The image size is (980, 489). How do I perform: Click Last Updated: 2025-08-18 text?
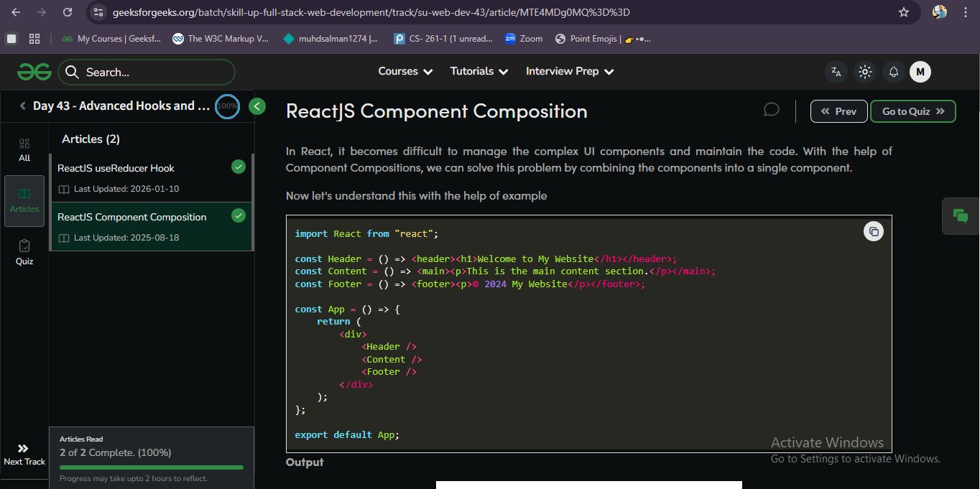(x=126, y=238)
